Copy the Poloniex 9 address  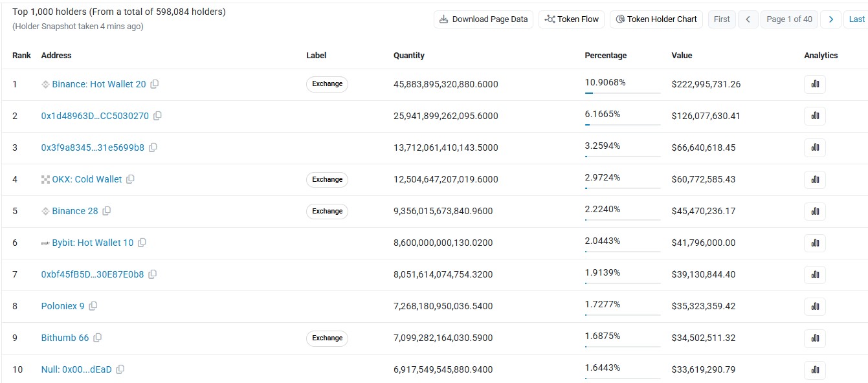(x=93, y=306)
